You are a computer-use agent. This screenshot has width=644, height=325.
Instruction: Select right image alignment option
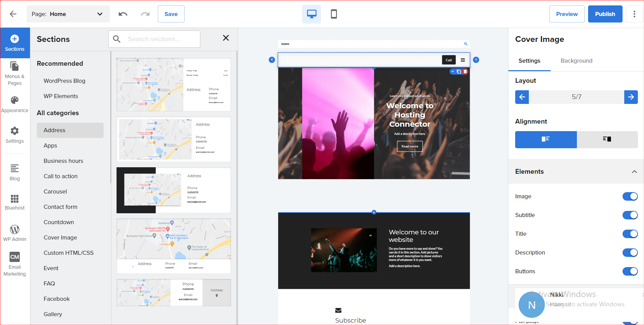pyautogui.click(x=607, y=139)
